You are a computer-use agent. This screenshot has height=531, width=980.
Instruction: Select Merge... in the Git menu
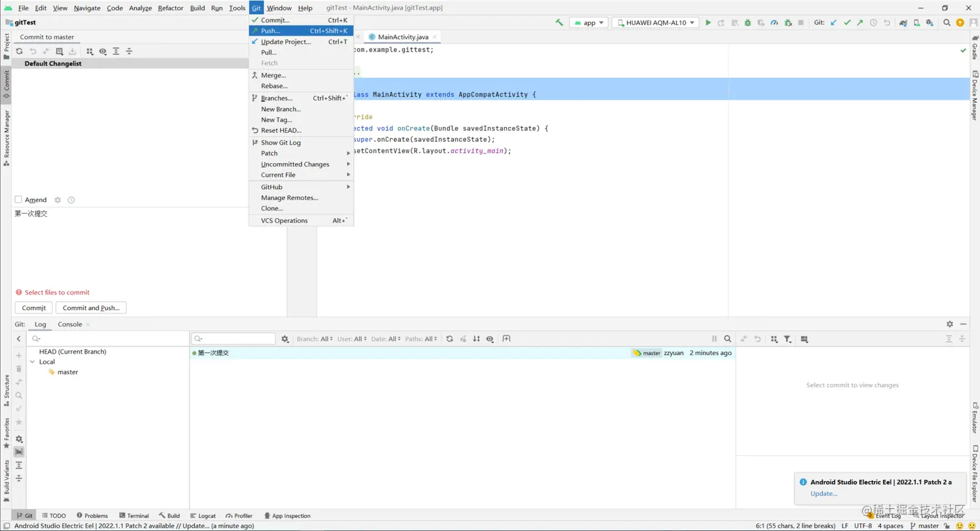(301, 75)
